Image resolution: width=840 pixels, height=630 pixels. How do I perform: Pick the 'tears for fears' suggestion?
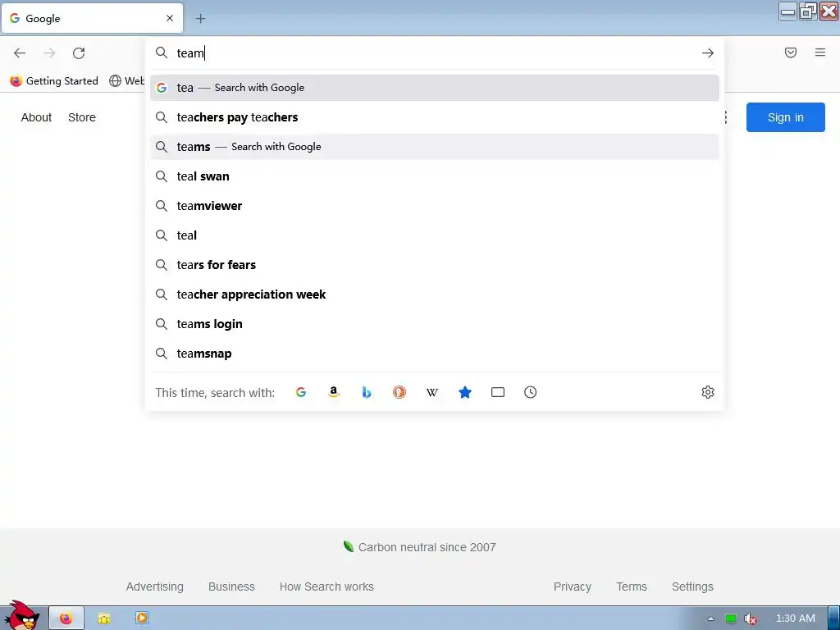coord(435,265)
